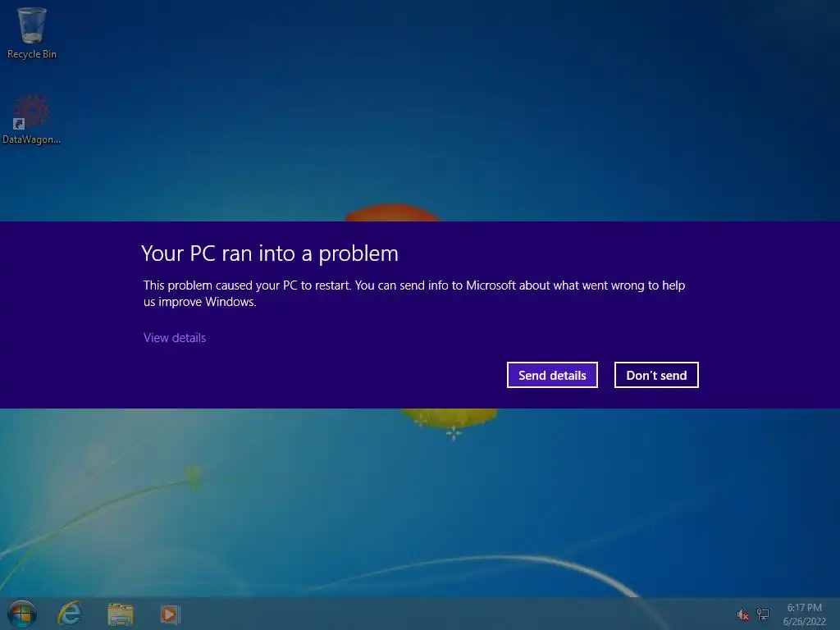Open the Recycle Bin desktop icon

[x=32, y=32]
